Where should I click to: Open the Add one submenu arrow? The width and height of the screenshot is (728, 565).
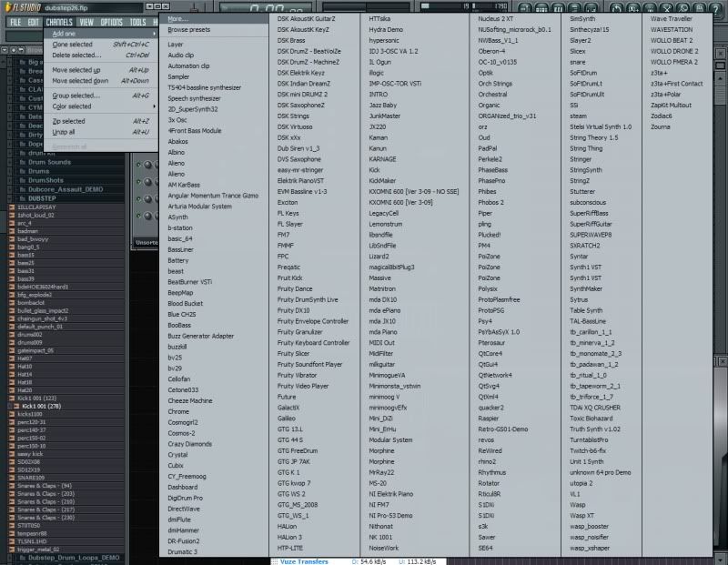(154, 34)
